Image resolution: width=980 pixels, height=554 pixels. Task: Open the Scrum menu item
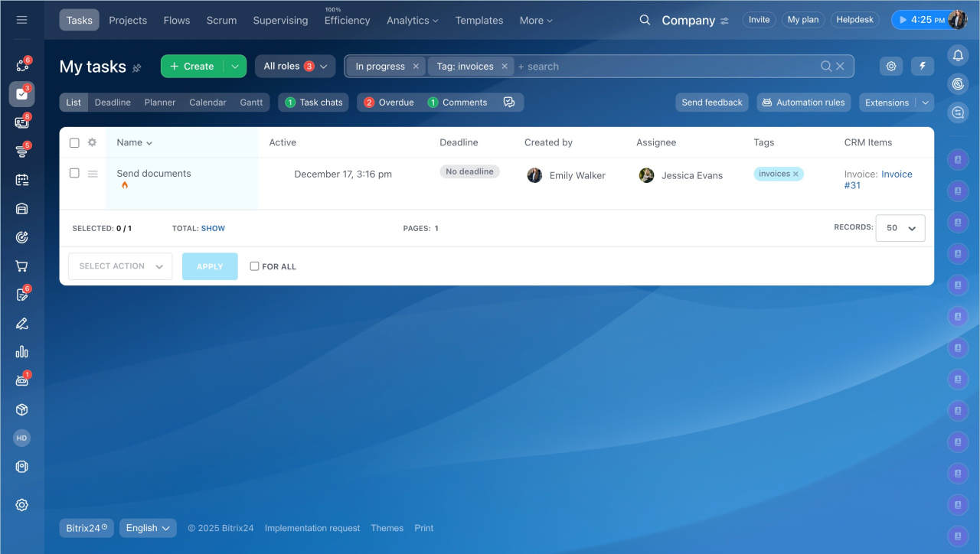pyautogui.click(x=221, y=20)
